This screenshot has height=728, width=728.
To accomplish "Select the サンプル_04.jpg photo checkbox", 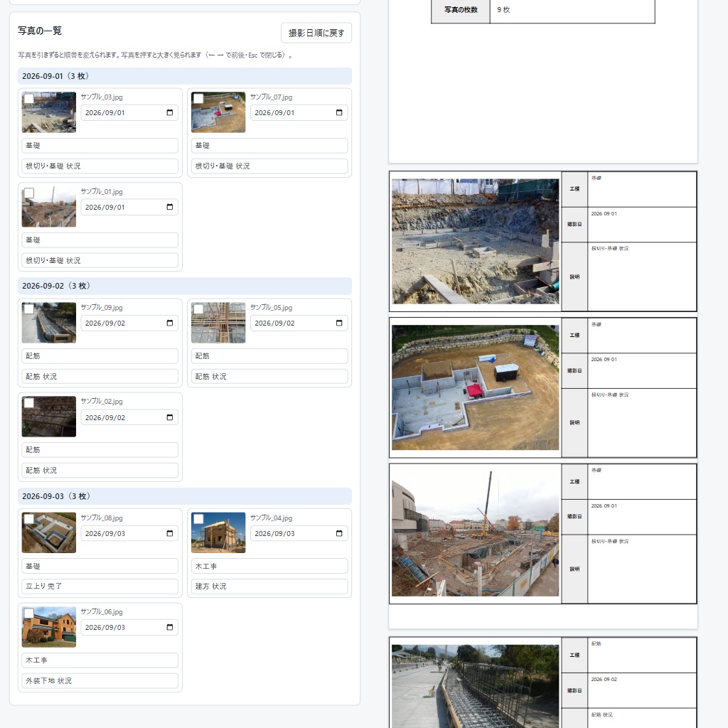I will coord(198,519).
